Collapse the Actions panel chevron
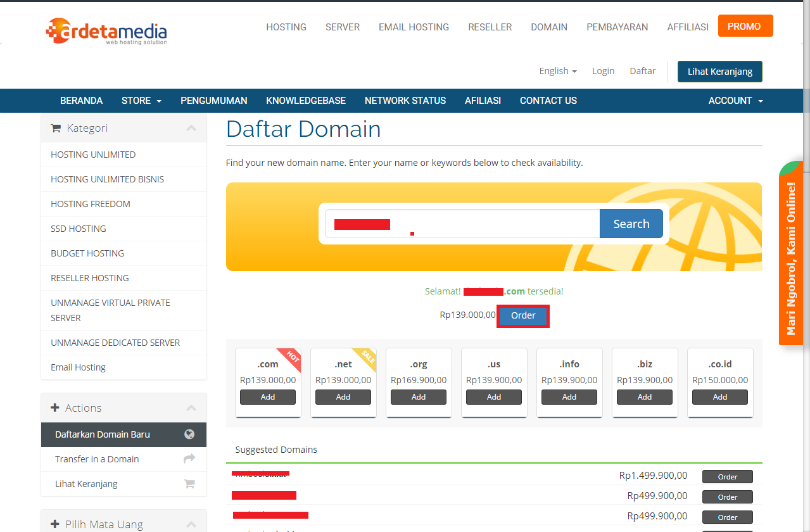This screenshot has height=532, width=810. pos(191,408)
